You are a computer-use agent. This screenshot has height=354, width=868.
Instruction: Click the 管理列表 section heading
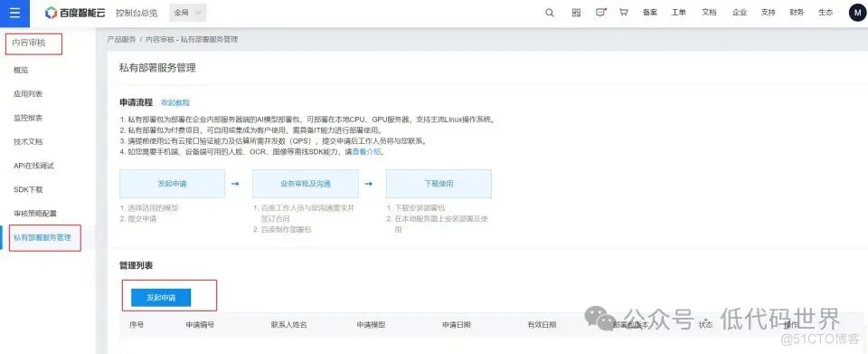click(137, 265)
